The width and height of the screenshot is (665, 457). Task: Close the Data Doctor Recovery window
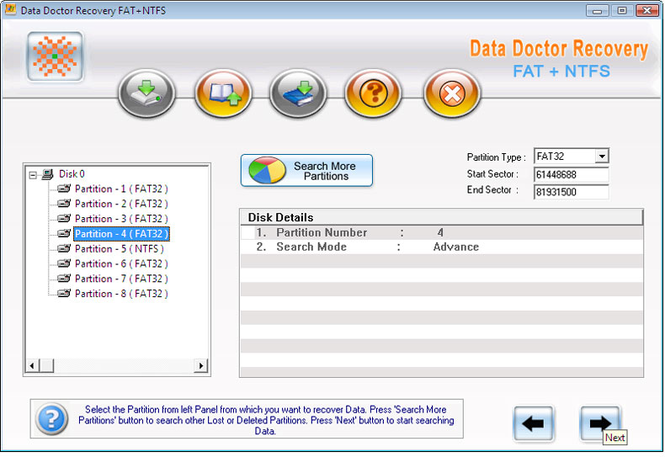648,11
